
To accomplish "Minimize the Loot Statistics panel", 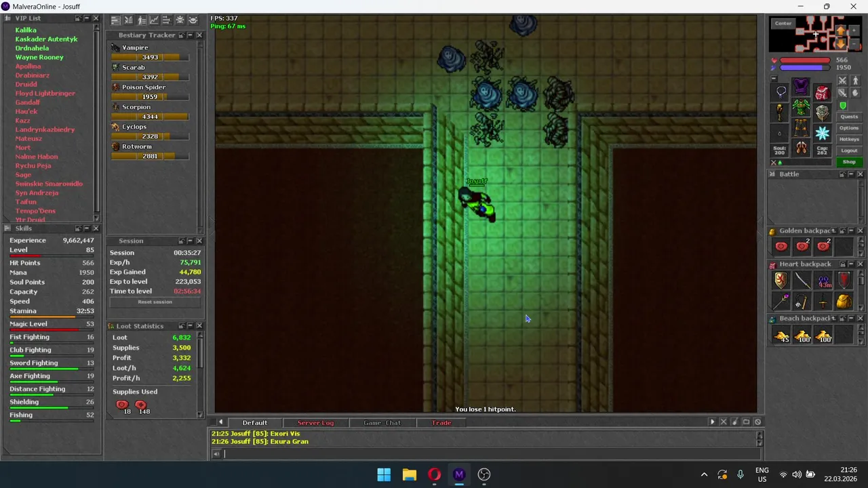I will [x=190, y=326].
